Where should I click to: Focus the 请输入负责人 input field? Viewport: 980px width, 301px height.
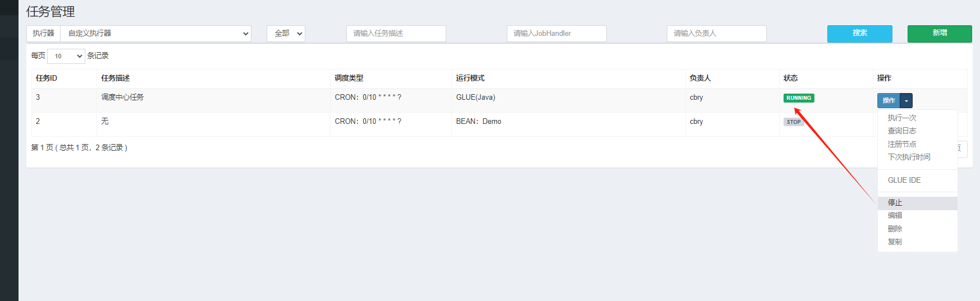tap(717, 34)
